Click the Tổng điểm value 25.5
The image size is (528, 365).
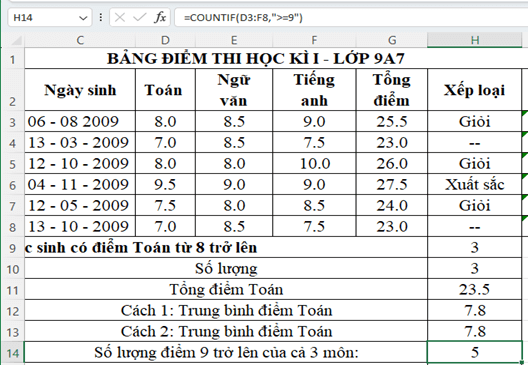392,121
